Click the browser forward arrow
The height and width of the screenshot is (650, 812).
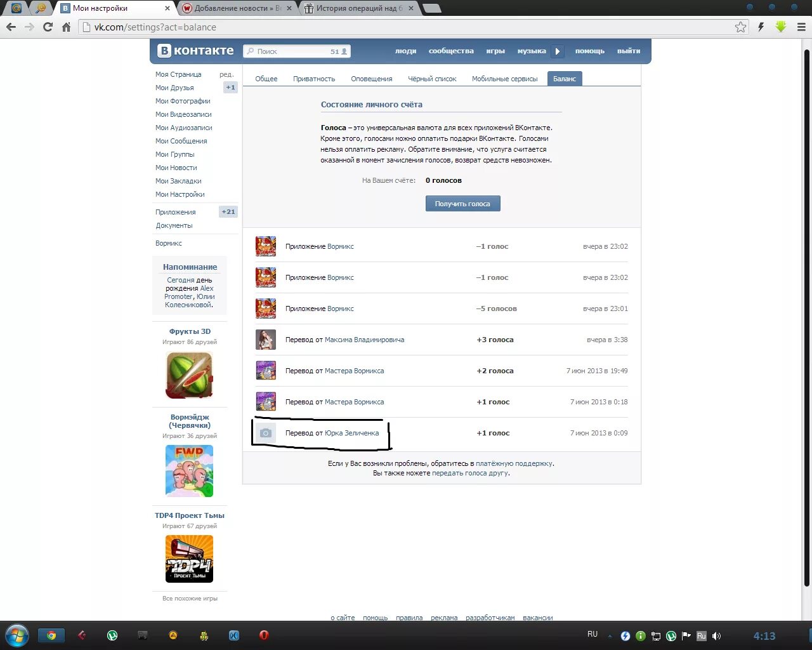click(x=29, y=27)
